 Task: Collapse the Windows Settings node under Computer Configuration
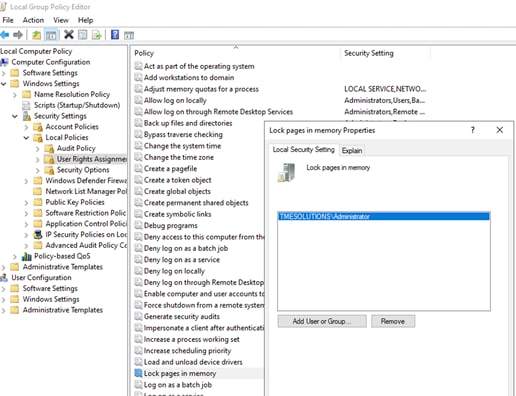click(x=4, y=84)
